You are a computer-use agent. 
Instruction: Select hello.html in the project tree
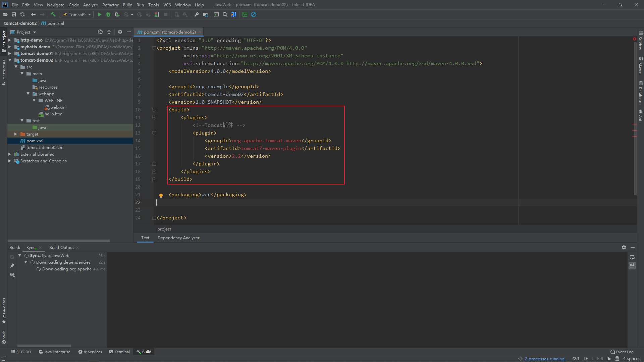pyautogui.click(x=51, y=114)
